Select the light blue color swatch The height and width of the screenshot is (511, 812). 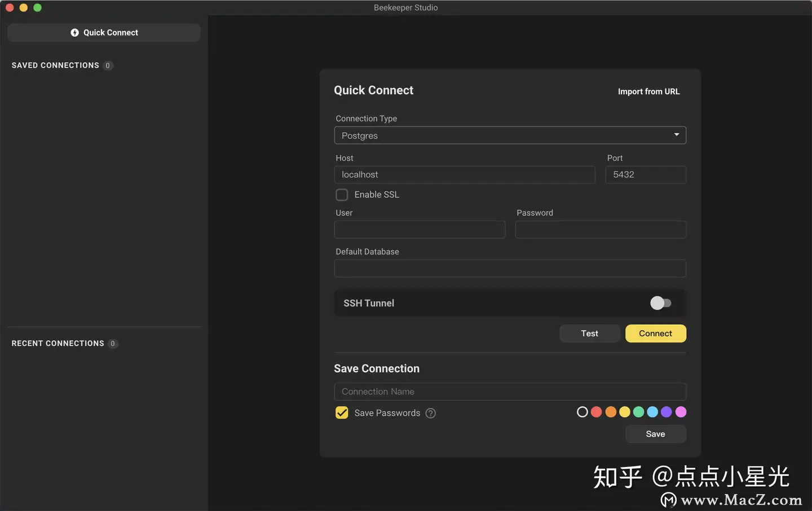click(x=652, y=412)
